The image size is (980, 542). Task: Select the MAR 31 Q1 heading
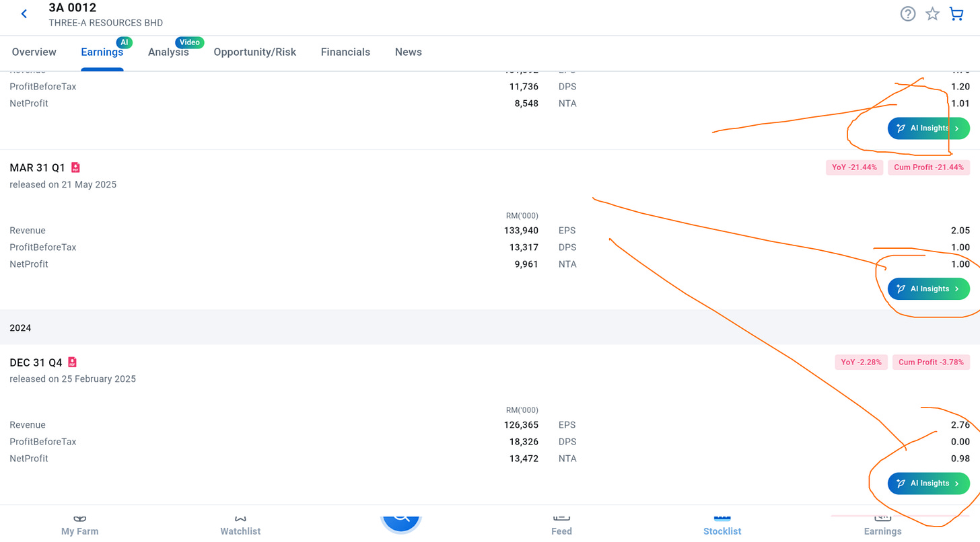[x=38, y=168]
